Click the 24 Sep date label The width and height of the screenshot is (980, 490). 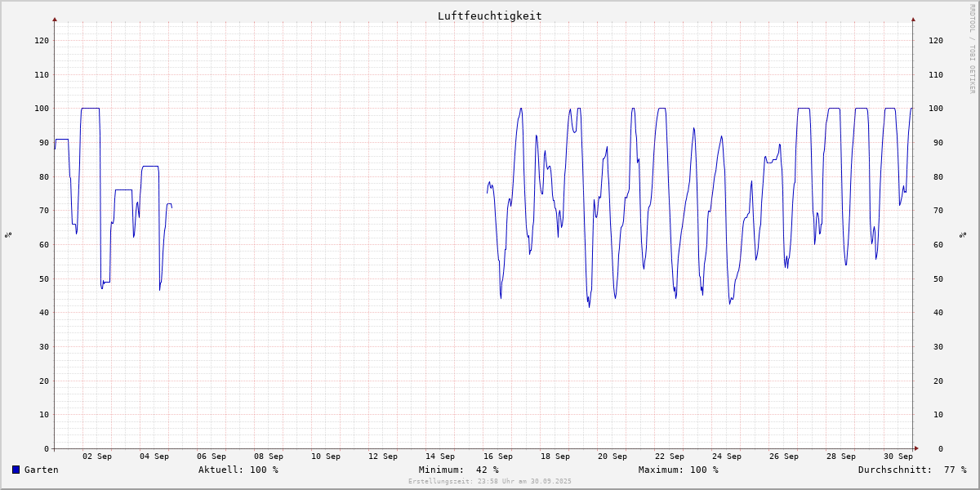[x=726, y=457]
